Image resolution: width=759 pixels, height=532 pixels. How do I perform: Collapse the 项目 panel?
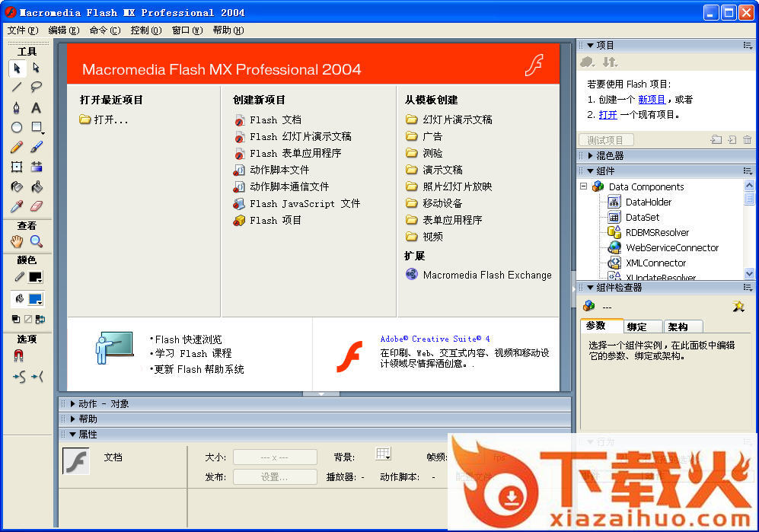590,46
